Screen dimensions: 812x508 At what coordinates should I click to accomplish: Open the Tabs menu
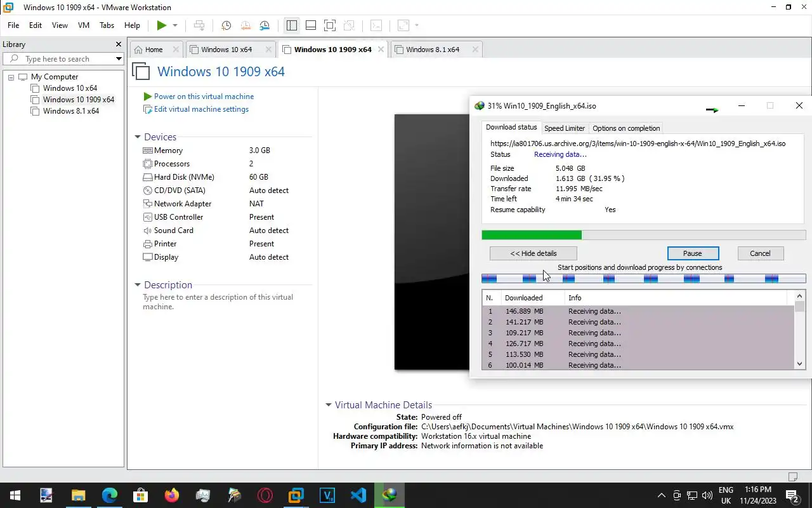[x=107, y=25]
